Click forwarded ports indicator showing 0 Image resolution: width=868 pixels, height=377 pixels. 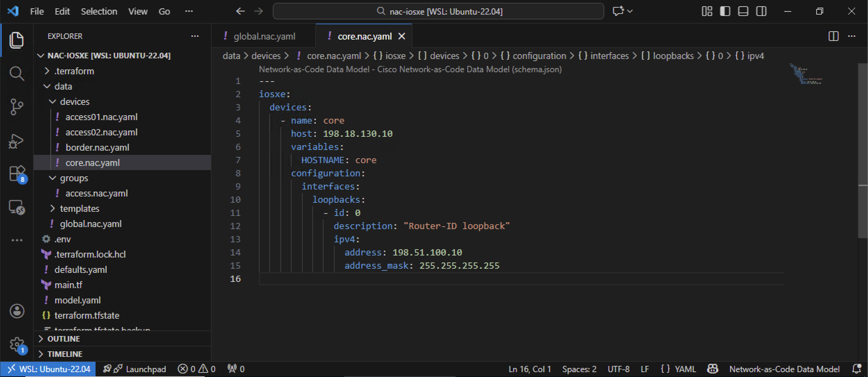coord(236,369)
